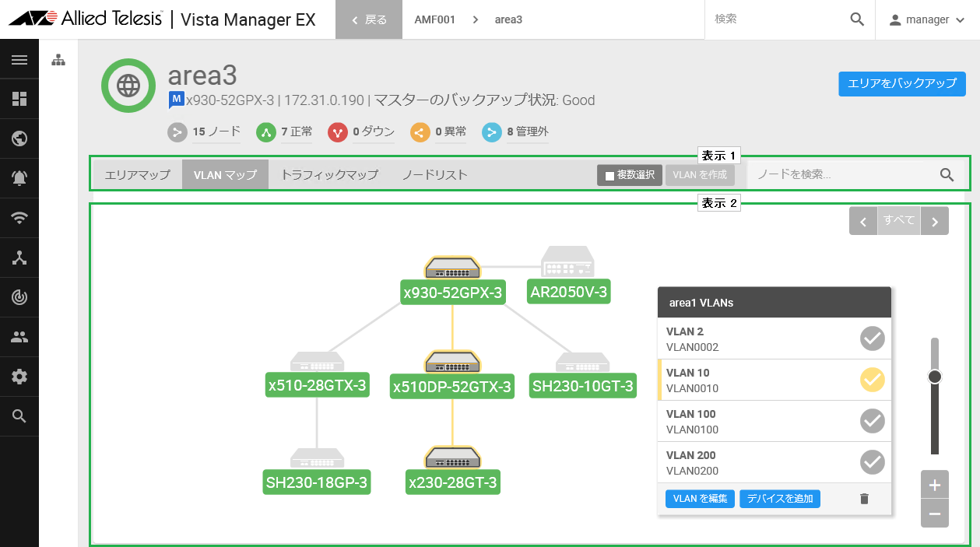Click the hierarchy tree icon beside sidebar
The height and width of the screenshot is (547, 980).
pyautogui.click(x=58, y=60)
